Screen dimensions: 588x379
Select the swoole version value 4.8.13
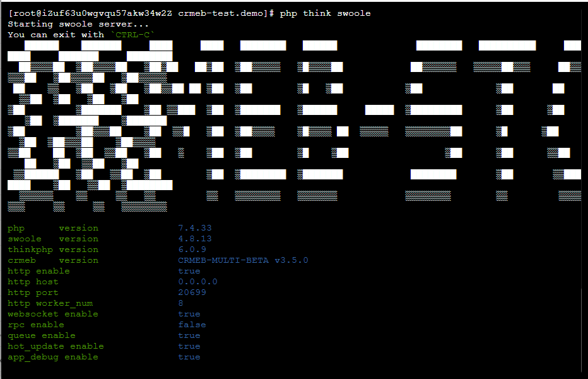point(195,239)
